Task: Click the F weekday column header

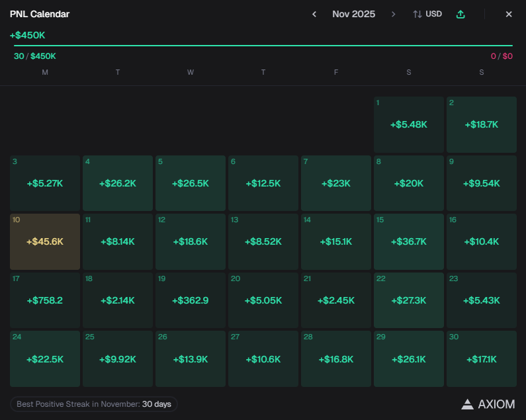Action: click(336, 72)
